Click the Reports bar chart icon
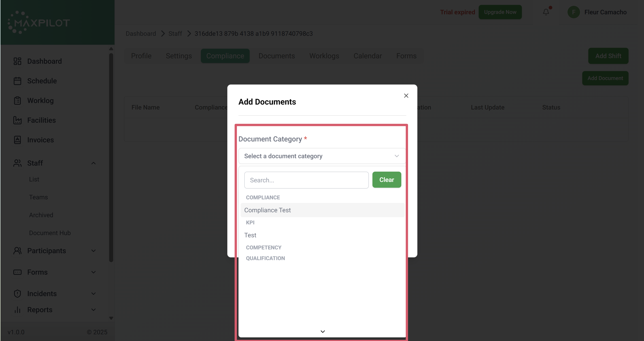Viewport: 644px width, 341px height. (x=17, y=310)
